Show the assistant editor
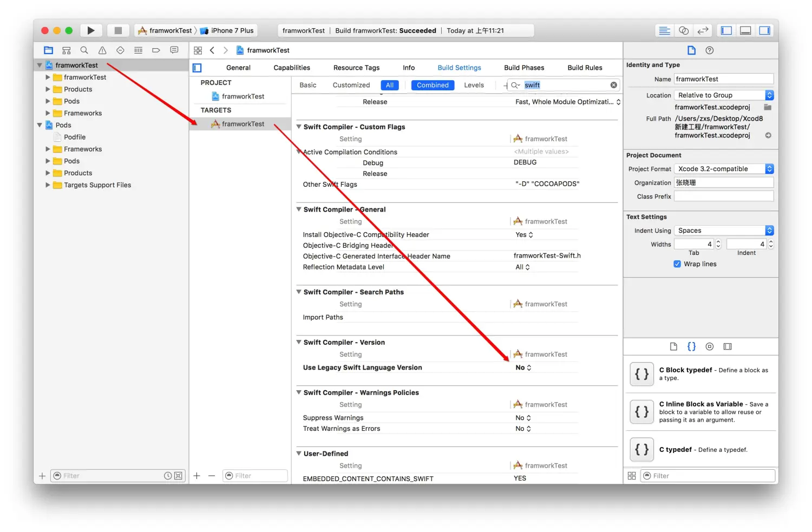Image resolution: width=812 pixels, height=532 pixels. (684, 31)
